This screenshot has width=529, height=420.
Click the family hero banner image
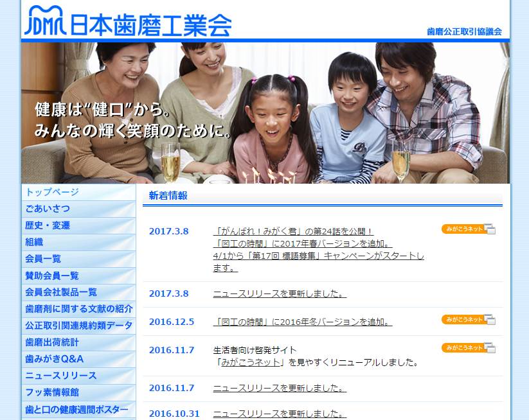pyautogui.click(x=265, y=112)
